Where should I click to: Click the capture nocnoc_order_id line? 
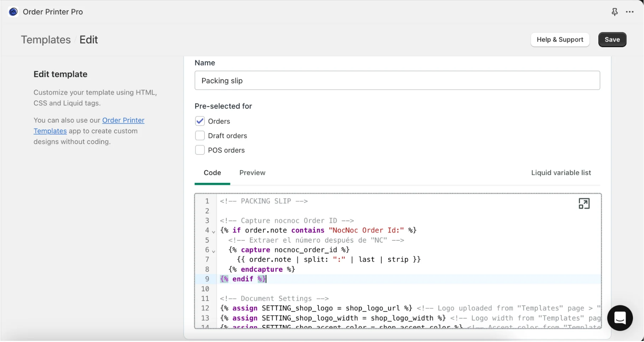point(289,250)
